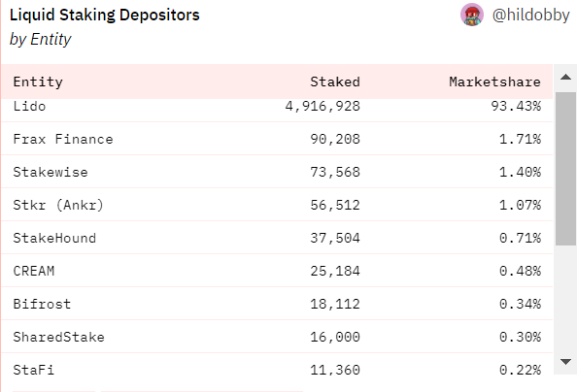The width and height of the screenshot is (577, 392).
Task: Click the scrollbar up arrow
Action: point(565,78)
